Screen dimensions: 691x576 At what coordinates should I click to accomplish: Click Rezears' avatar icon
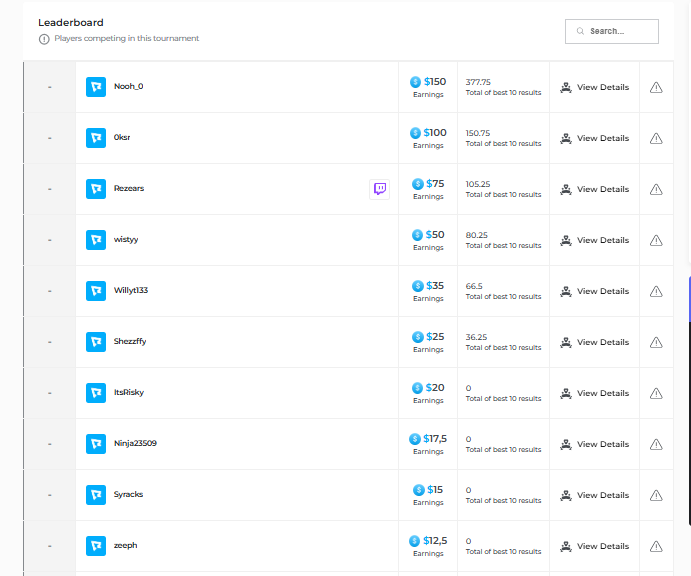tap(96, 189)
